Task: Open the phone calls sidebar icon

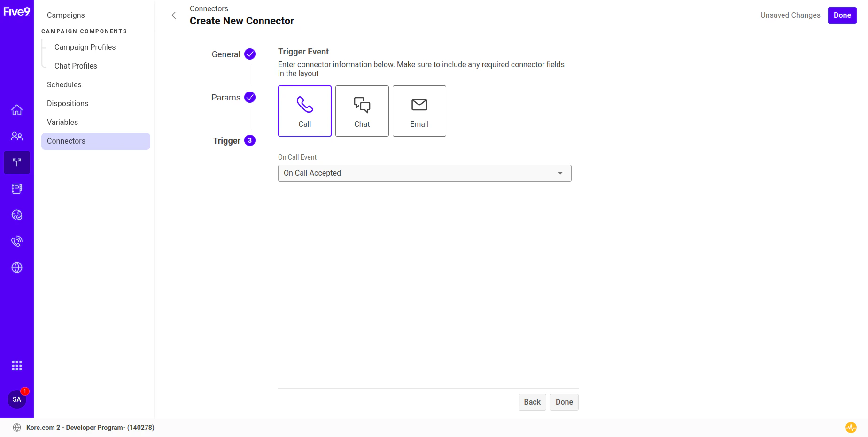Action: (17, 241)
